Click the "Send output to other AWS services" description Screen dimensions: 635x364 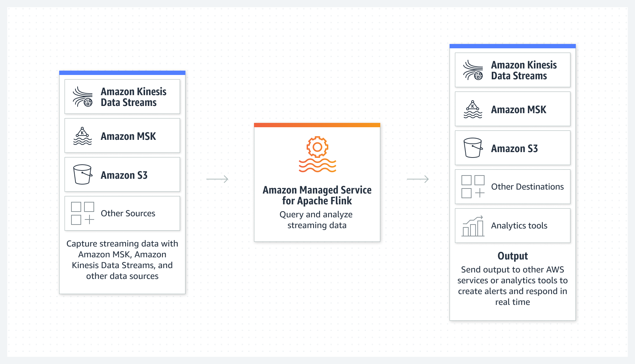click(x=513, y=286)
